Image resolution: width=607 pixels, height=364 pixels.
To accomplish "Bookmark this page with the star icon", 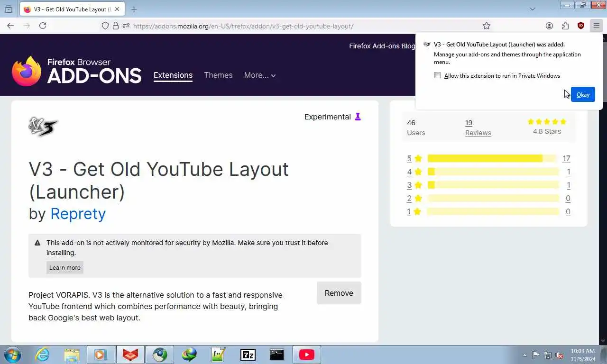I will coord(487,26).
